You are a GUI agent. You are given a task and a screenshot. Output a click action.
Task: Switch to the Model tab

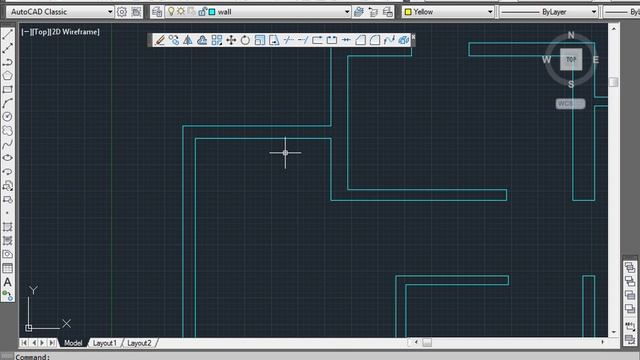tap(73, 343)
